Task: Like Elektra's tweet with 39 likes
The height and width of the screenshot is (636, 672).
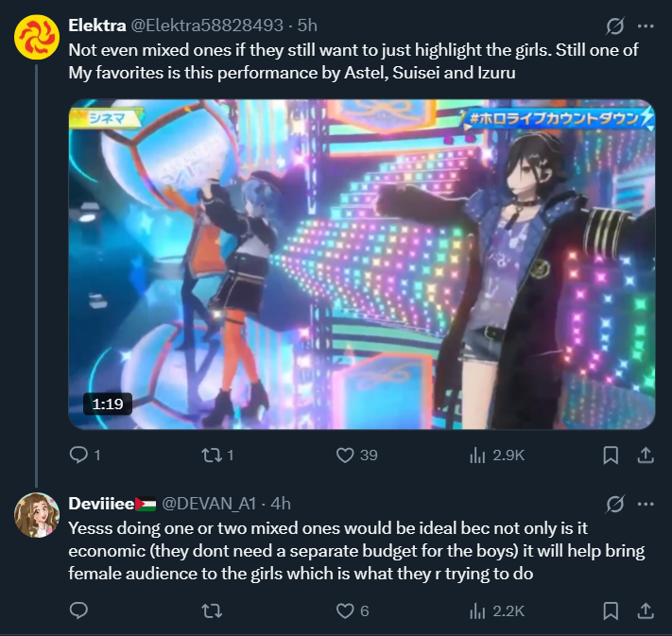Action: tap(356, 455)
